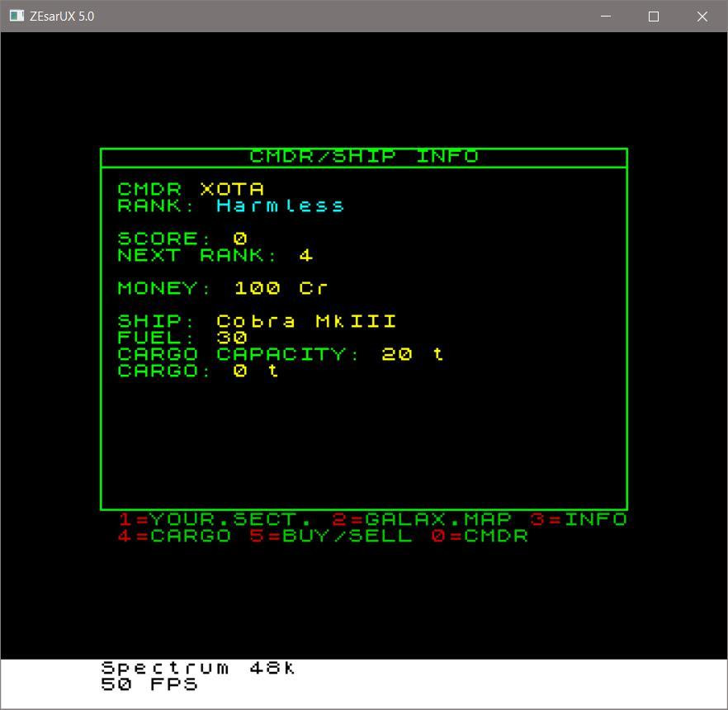The image size is (728, 710).
Task: Close the ZEsarUX 5.0 window
Action: point(702,17)
